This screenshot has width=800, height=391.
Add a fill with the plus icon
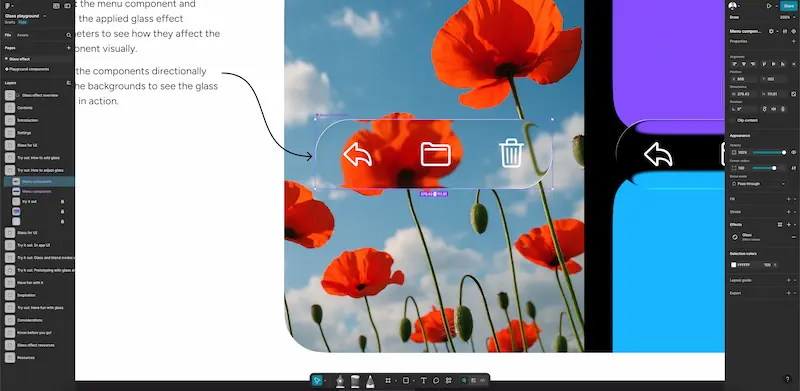(x=788, y=199)
